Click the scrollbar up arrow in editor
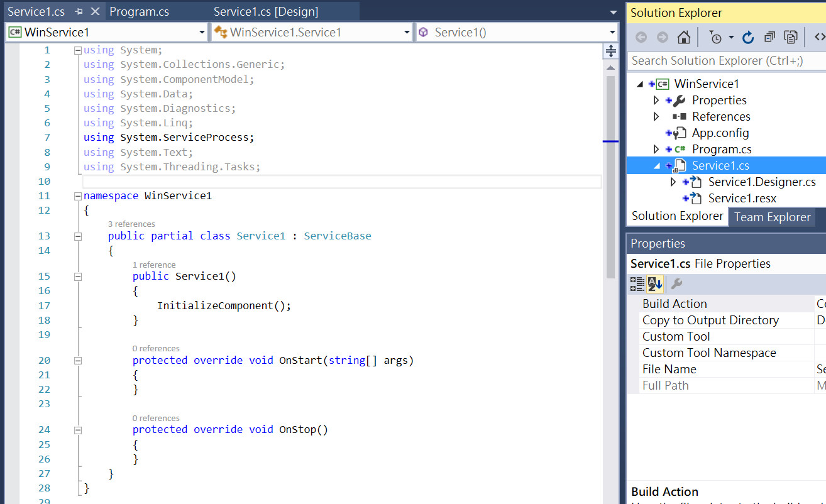The height and width of the screenshot is (504, 826). [610, 67]
